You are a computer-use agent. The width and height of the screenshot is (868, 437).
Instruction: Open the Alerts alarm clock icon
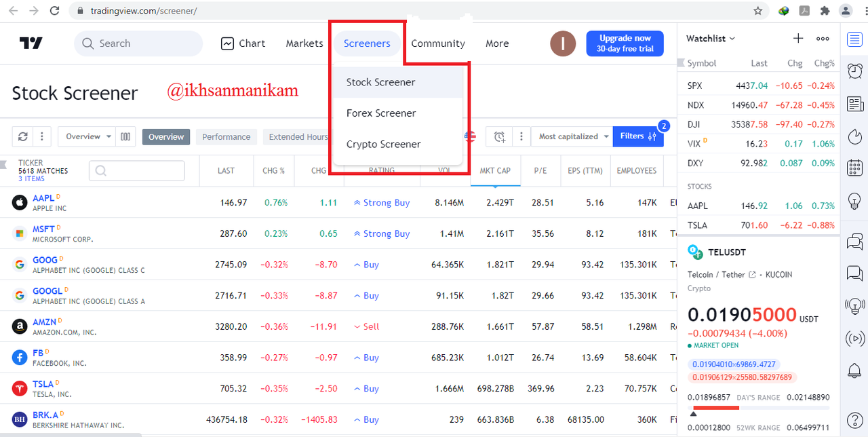(854, 71)
